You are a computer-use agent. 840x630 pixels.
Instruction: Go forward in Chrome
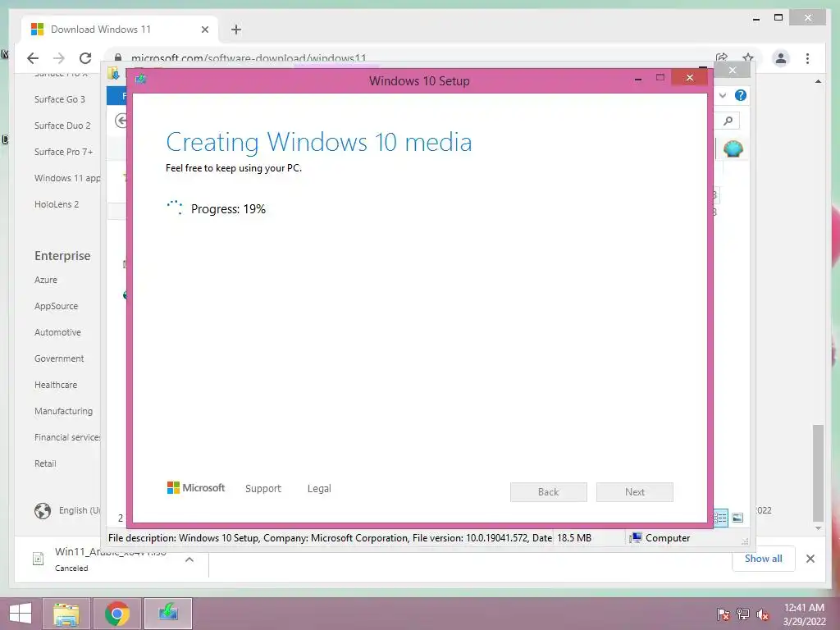click(x=59, y=58)
